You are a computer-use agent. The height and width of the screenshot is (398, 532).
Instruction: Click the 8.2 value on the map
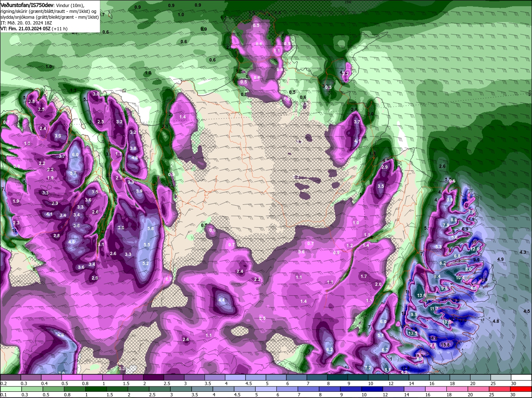coord(443,263)
